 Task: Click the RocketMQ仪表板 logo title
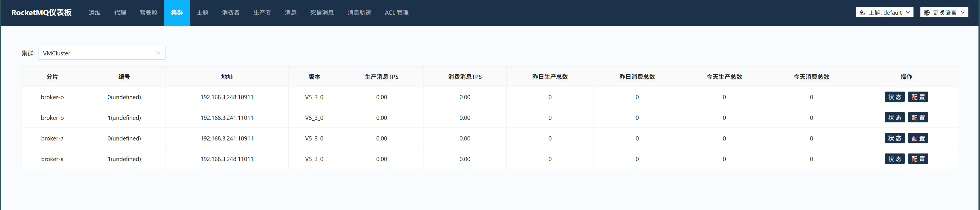42,12
